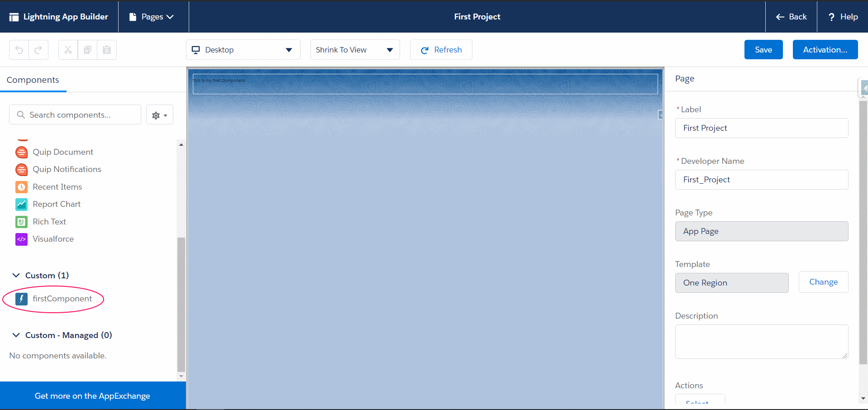Screen dimensions: 868x410
Task: Click the components list scrollbar up arrow
Action: [181, 145]
